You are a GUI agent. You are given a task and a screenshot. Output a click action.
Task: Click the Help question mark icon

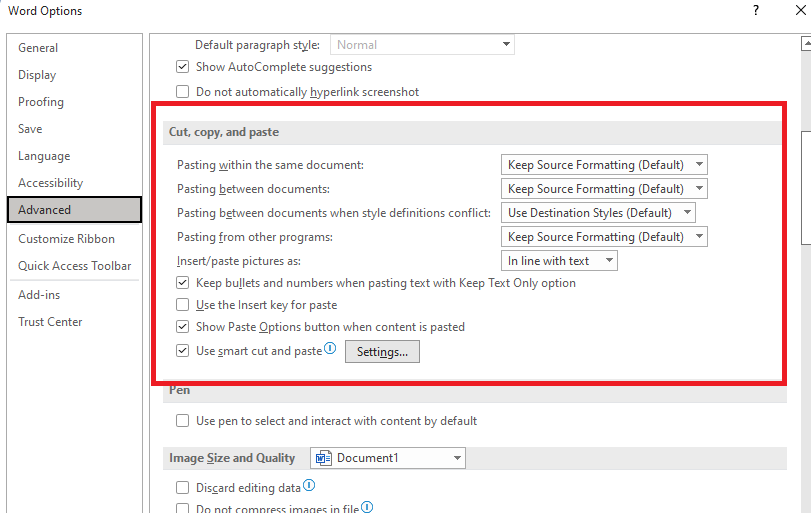756,10
